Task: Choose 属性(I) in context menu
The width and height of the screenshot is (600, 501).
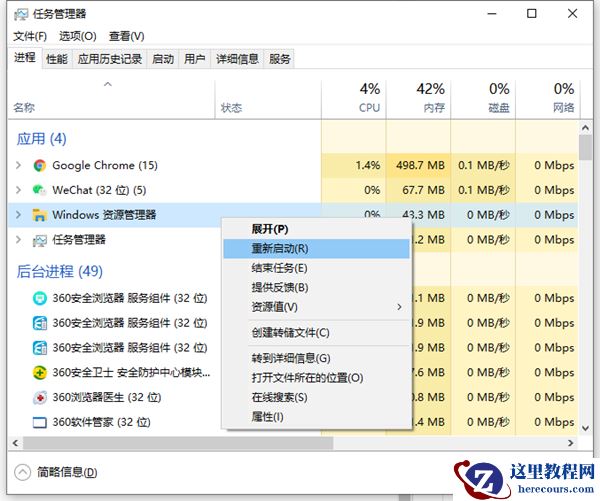Action: (316, 416)
